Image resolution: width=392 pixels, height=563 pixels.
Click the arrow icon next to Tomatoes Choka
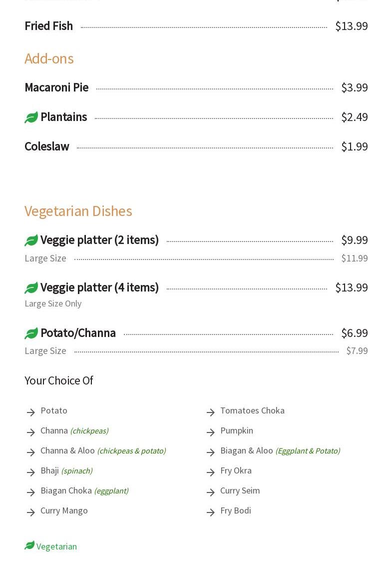(211, 412)
